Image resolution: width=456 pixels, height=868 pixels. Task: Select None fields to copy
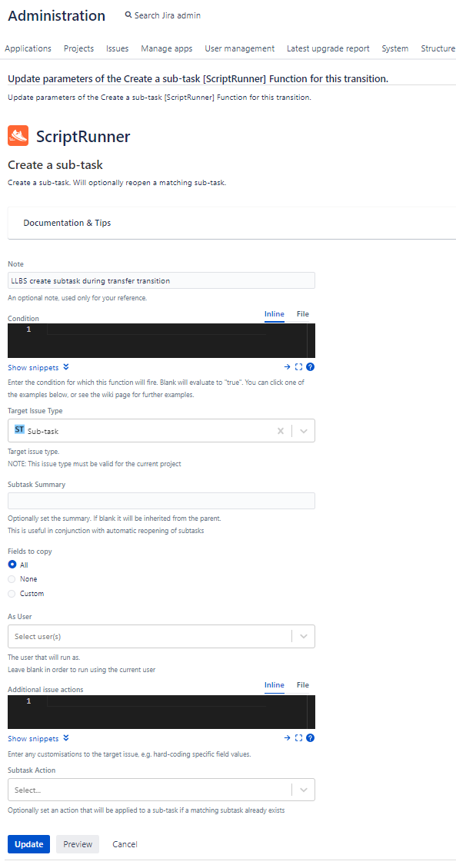[12, 579]
